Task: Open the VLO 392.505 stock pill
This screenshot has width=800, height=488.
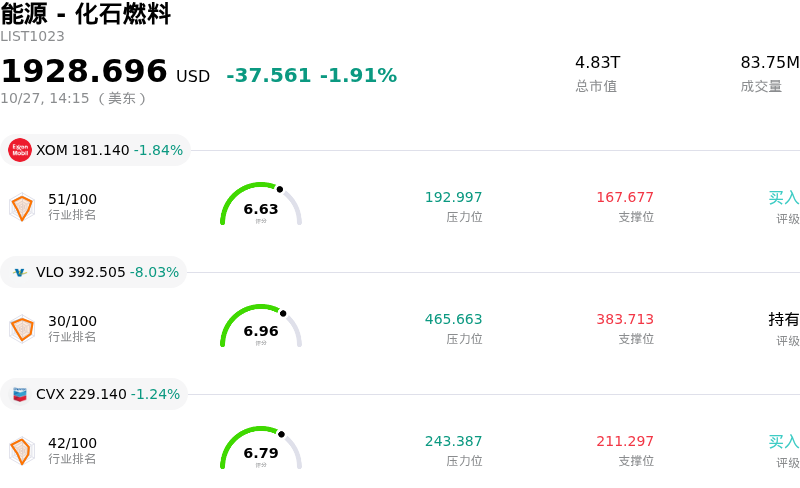Action: [x=93, y=272]
